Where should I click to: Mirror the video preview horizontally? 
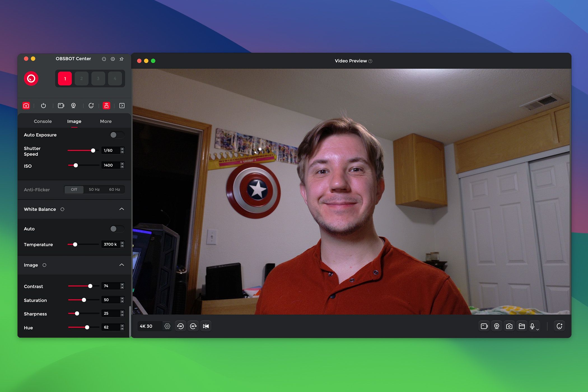[206, 326]
